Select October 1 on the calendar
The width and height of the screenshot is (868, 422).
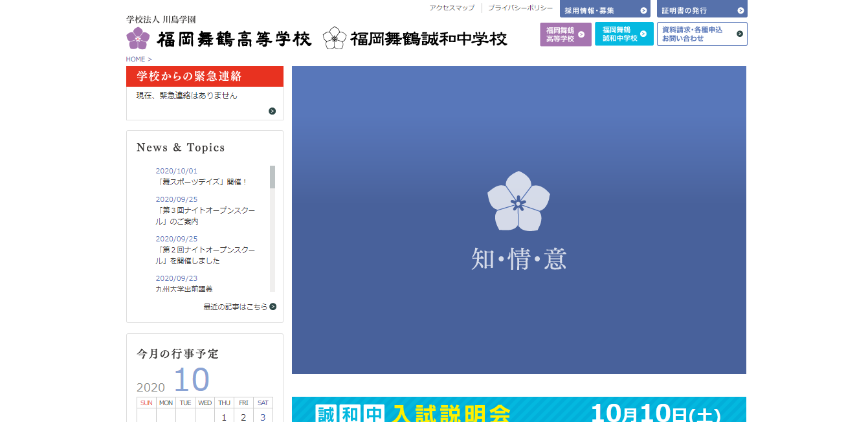[224, 418]
